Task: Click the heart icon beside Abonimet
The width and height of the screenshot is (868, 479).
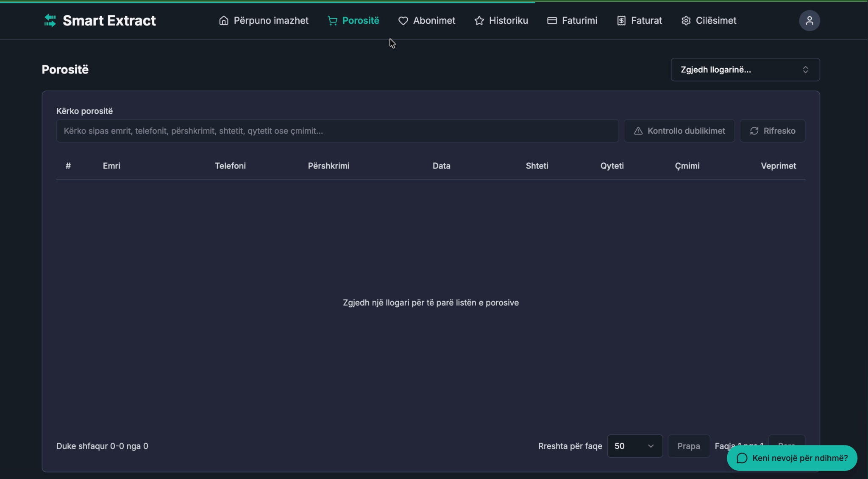Action: [x=403, y=20]
